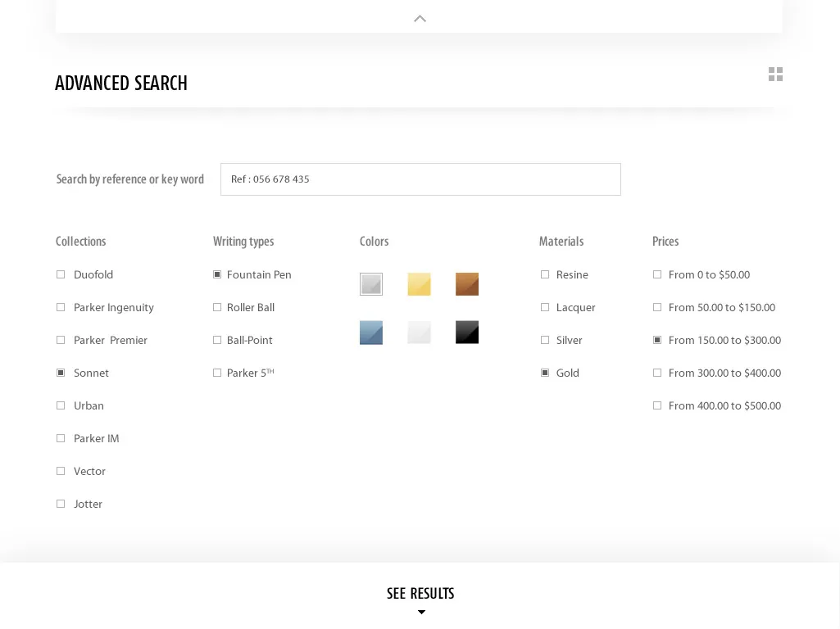Enable the Parker Ingenuity checkbox
840x629 pixels.
pyautogui.click(x=61, y=307)
